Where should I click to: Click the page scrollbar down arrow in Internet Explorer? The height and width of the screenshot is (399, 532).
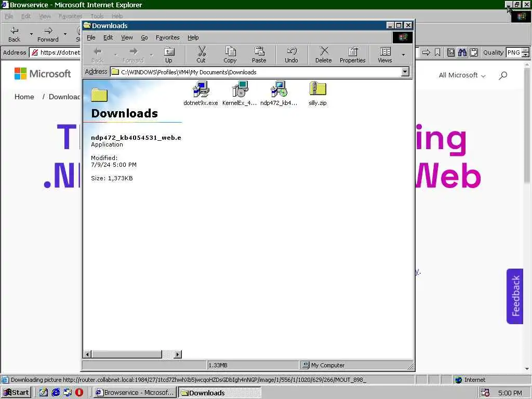pos(527,368)
